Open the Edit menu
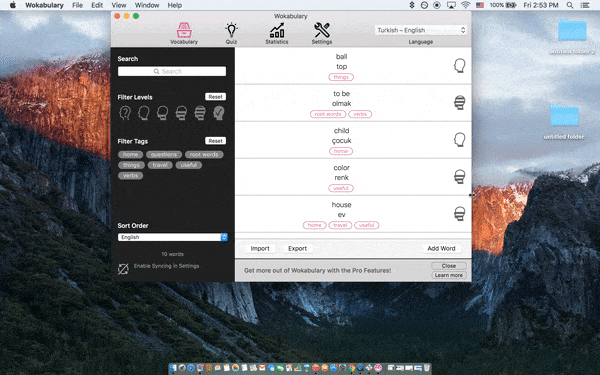Screen dimensions: 600x375 click(x=97, y=5)
